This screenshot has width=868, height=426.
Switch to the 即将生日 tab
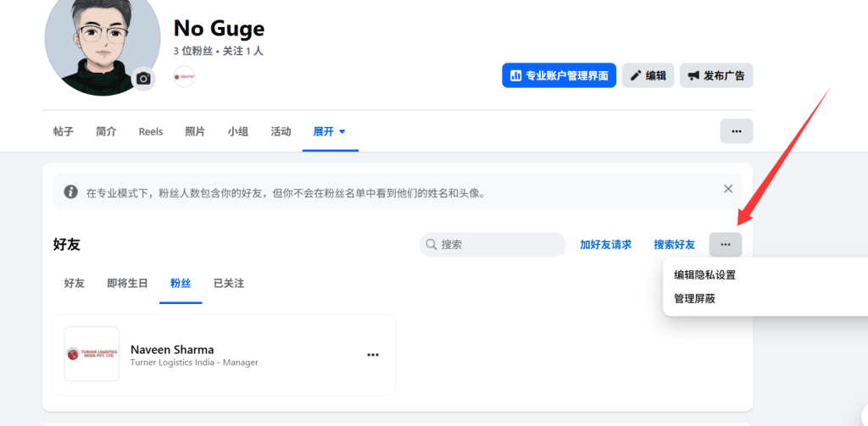point(127,284)
